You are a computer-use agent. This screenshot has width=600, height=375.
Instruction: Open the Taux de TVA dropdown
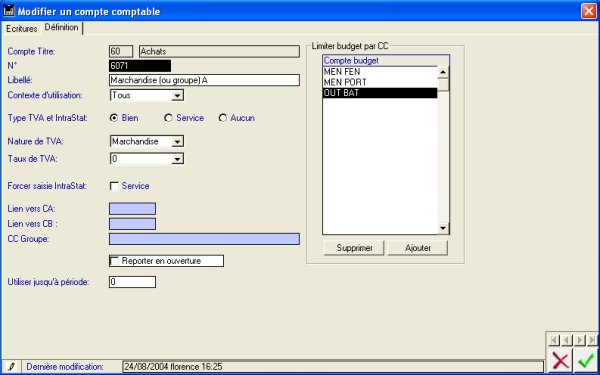[x=177, y=159]
